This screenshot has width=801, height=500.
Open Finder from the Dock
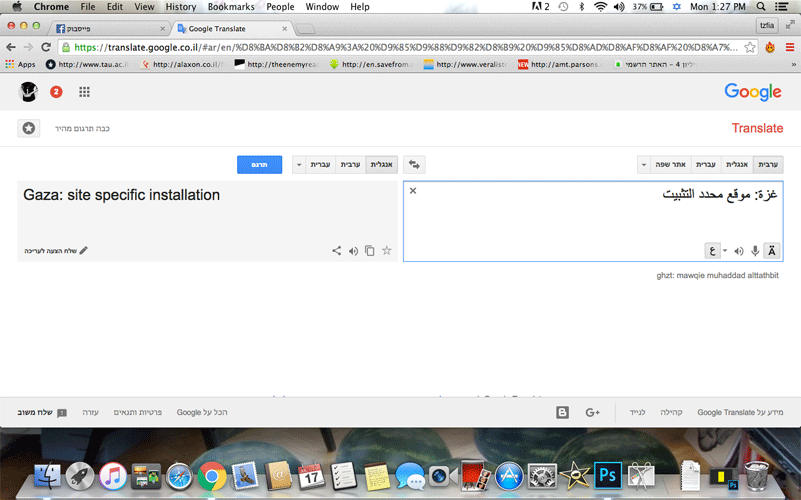(47, 475)
